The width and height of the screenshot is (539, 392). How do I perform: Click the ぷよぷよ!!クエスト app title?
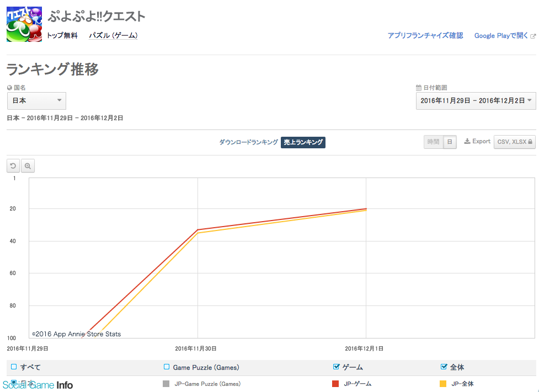point(97,17)
